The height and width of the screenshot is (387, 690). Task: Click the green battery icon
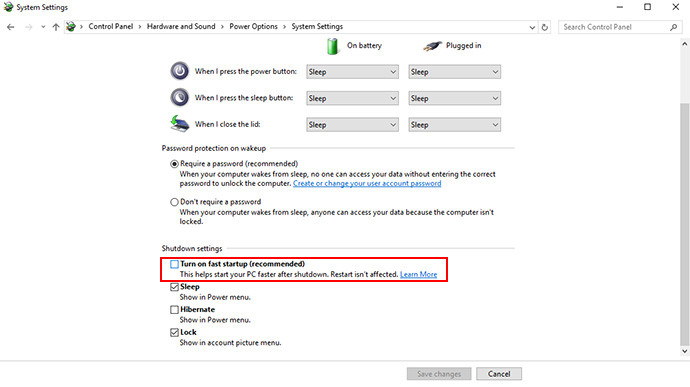point(333,46)
